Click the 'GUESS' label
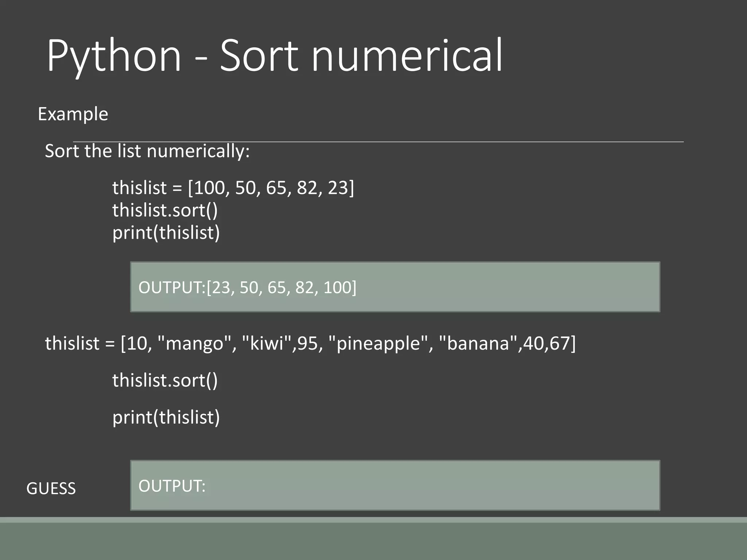747x560 pixels. (51, 489)
